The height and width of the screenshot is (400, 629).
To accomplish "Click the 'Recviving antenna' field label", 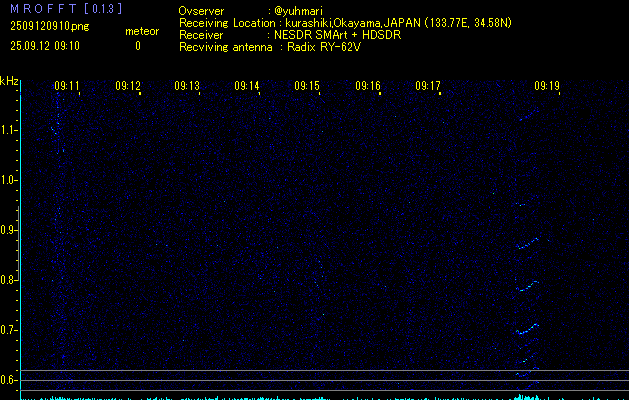I will (225, 47).
